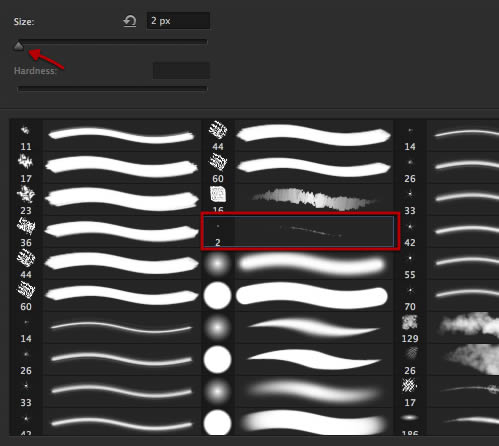Select the thin-stroke 26 brush below the right-column 14
The image size is (499, 446).
pyautogui.click(x=447, y=168)
